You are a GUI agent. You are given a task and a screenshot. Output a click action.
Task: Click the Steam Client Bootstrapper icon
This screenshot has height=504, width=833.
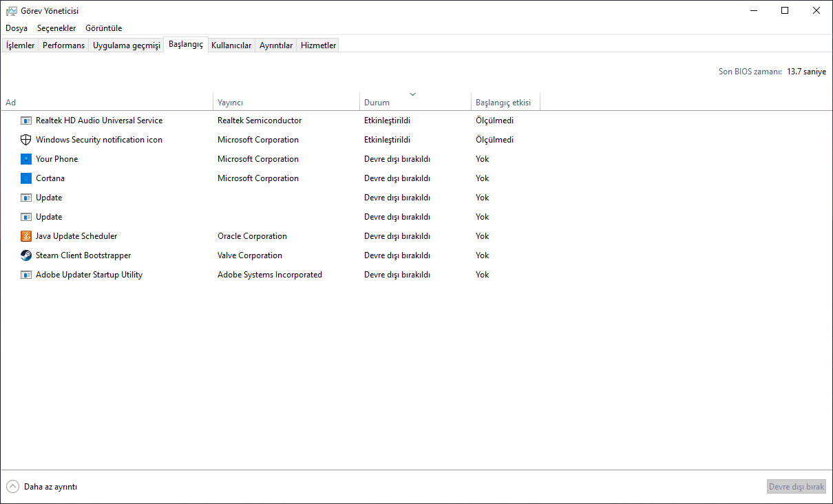point(26,255)
